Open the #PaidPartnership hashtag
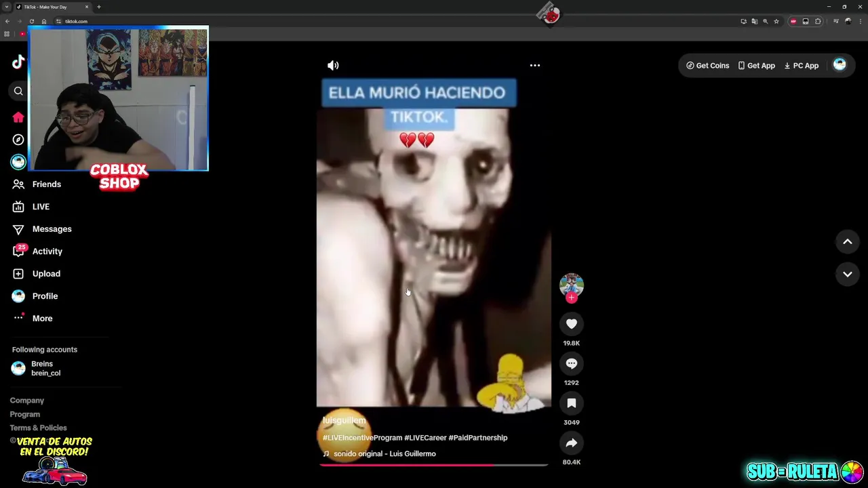The height and width of the screenshot is (488, 868). tap(478, 438)
